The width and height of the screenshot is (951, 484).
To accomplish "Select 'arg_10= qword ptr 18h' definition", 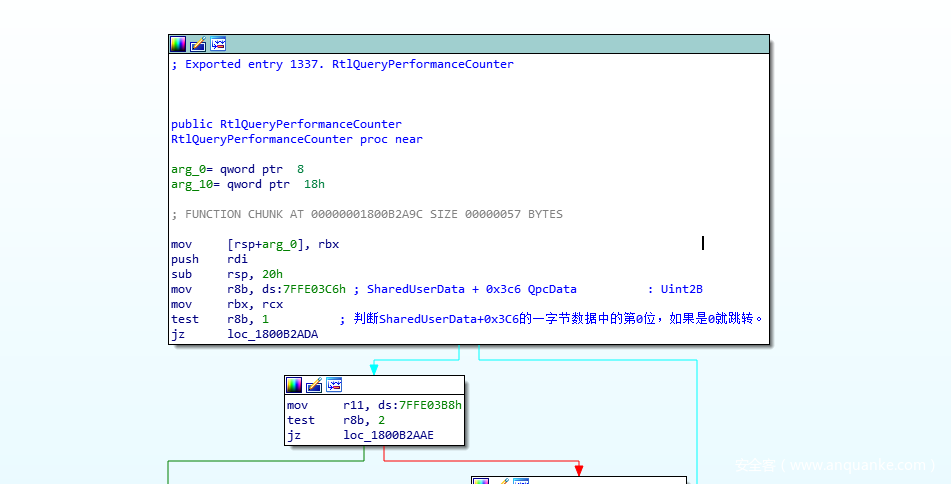I will (x=247, y=184).
